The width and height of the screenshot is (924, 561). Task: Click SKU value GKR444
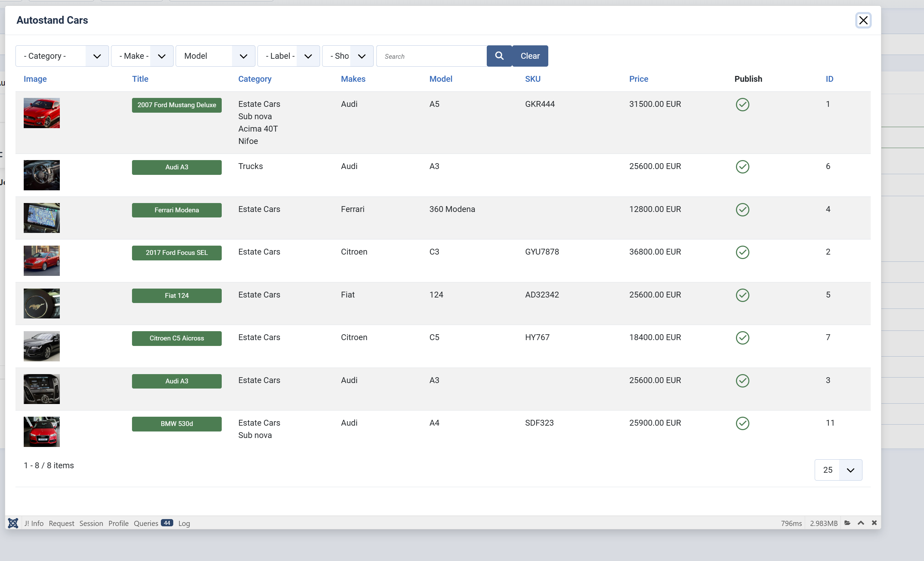click(x=540, y=104)
